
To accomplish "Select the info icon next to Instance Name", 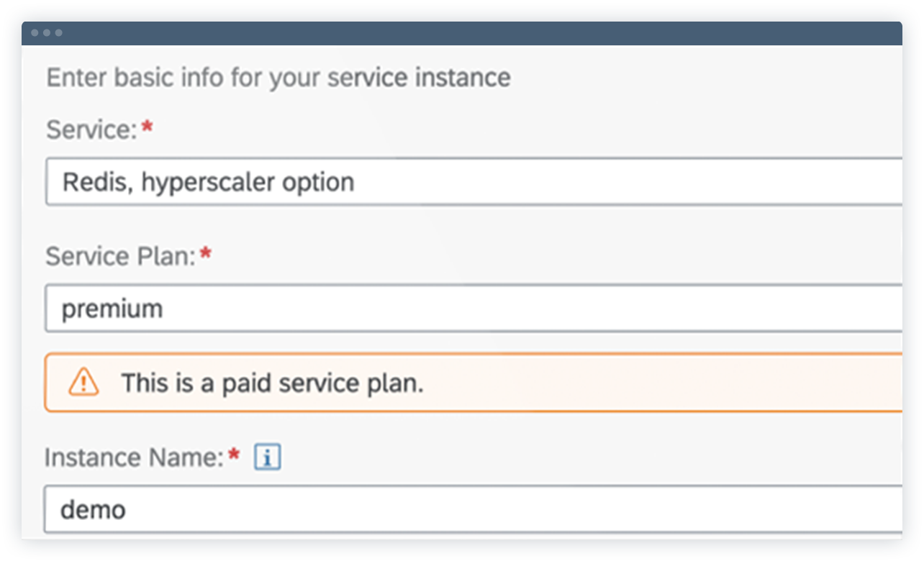I will [x=268, y=456].
